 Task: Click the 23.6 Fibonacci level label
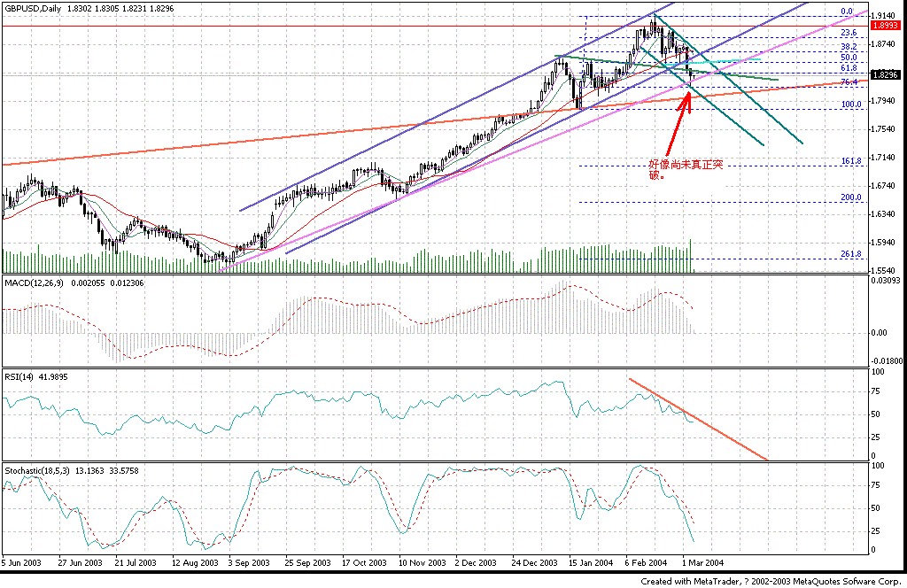849,33
